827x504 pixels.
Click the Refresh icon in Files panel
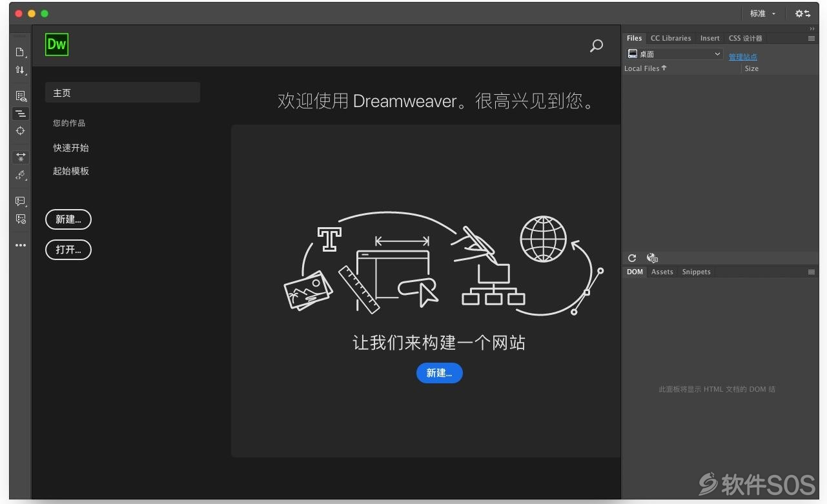point(632,258)
